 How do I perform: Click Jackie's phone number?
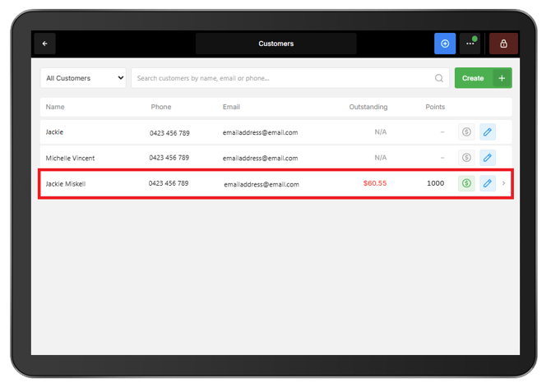pos(169,133)
